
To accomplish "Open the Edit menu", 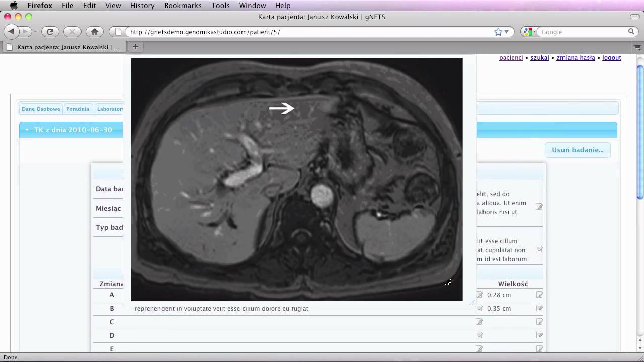I will [90, 6].
